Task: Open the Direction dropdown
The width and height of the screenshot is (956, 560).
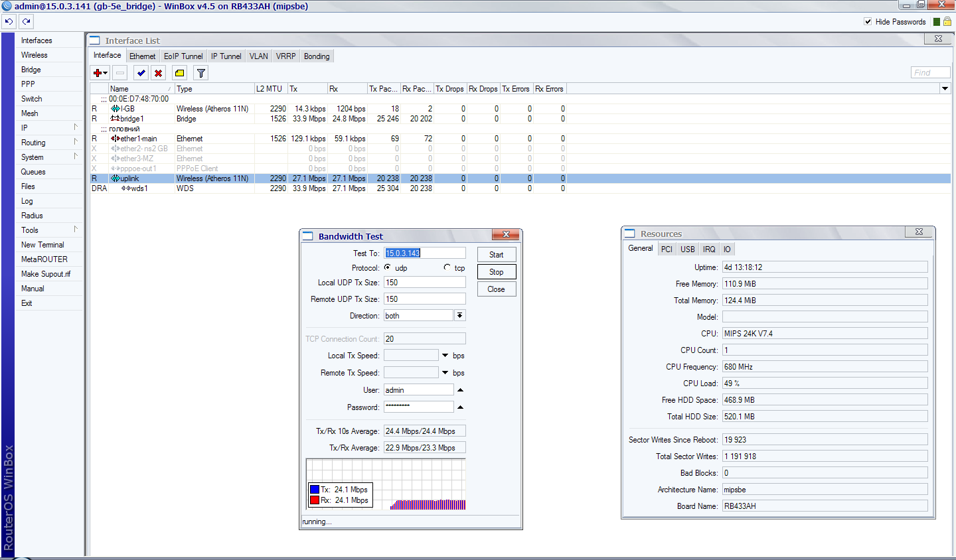Action: [x=459, y=315]
